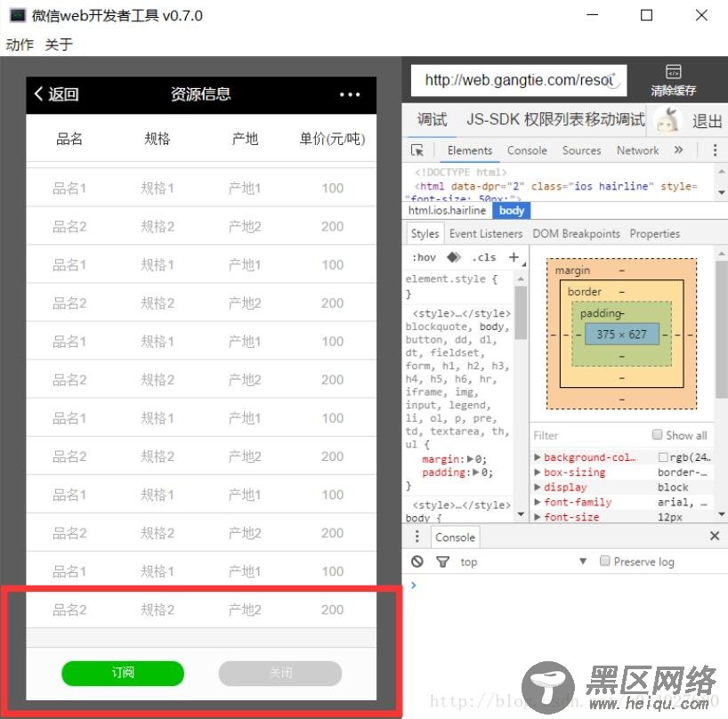Open the Event Listeners sidebar tab
This screenshot has height=719, width=728.
(486, 233)
